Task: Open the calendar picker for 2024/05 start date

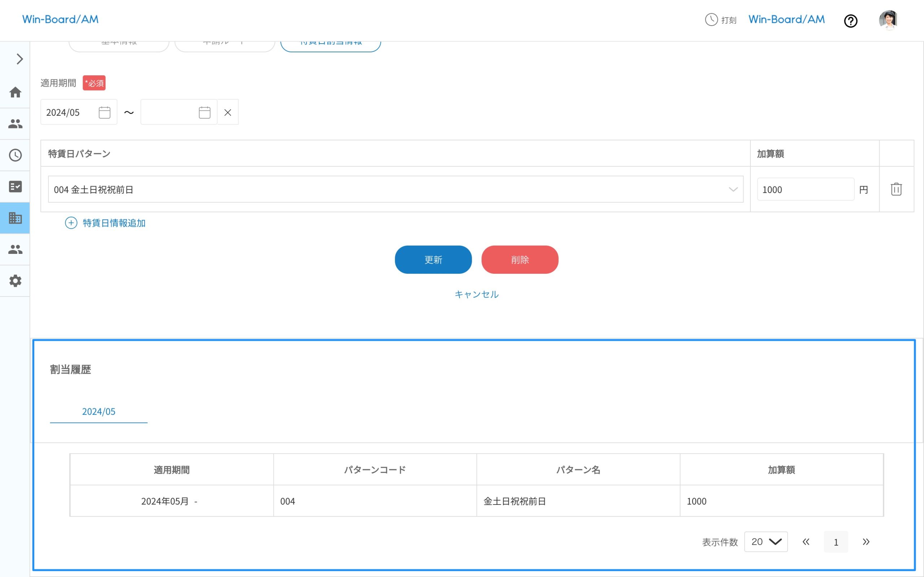Action: tap(104, 112)
